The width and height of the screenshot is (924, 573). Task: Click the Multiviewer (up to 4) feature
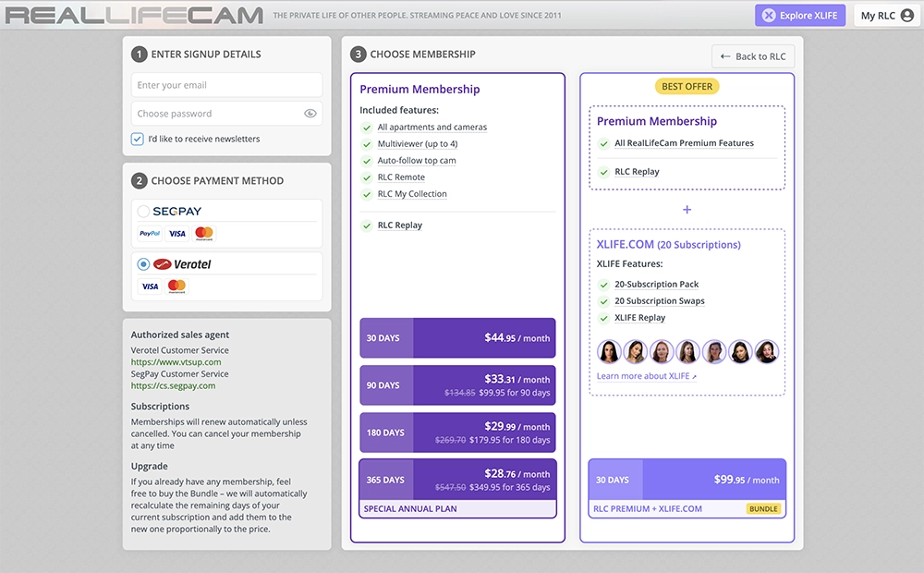coord(418,144)
